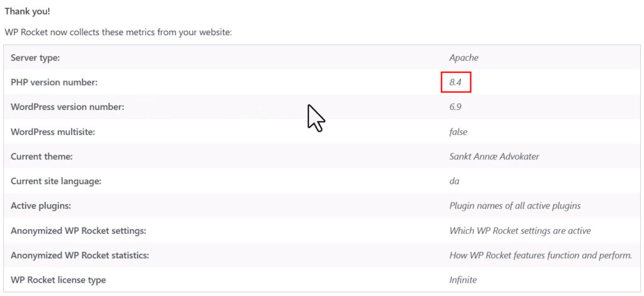Select 'Which WP Rocket settings are active' text
Viewport: 644px width, 296px height.
pos(520,231)
